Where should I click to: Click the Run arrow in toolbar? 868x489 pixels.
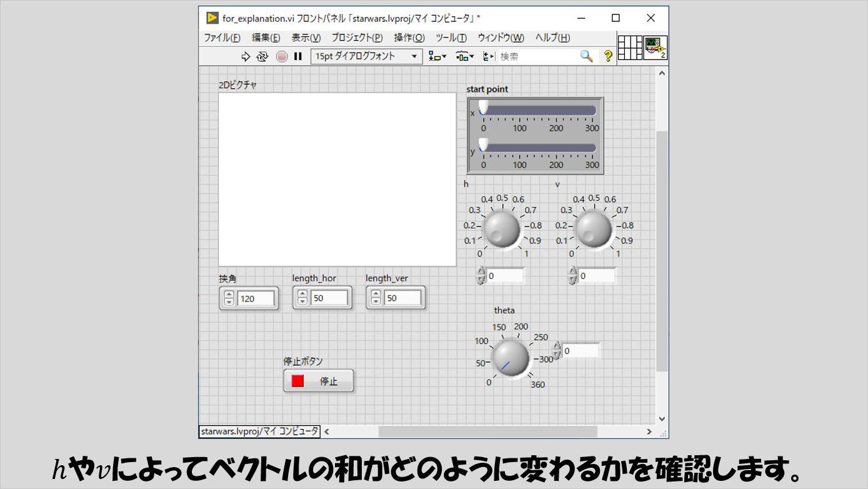[x=246, y=56]
